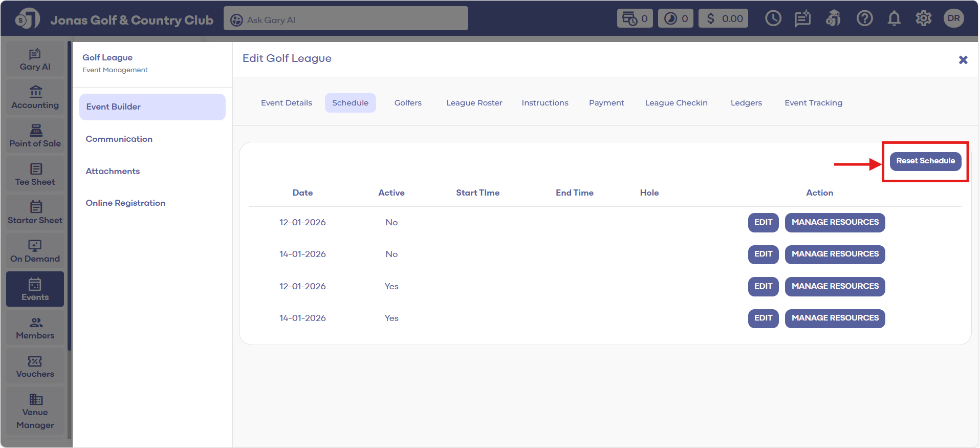The height and width of the screenshot is (448, 980).
Task: Click the help question mark icon
Action: tap(864, 19)
